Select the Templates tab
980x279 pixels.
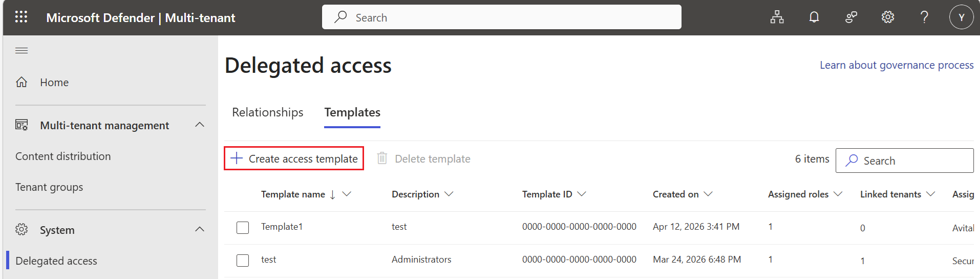(352, 112)
